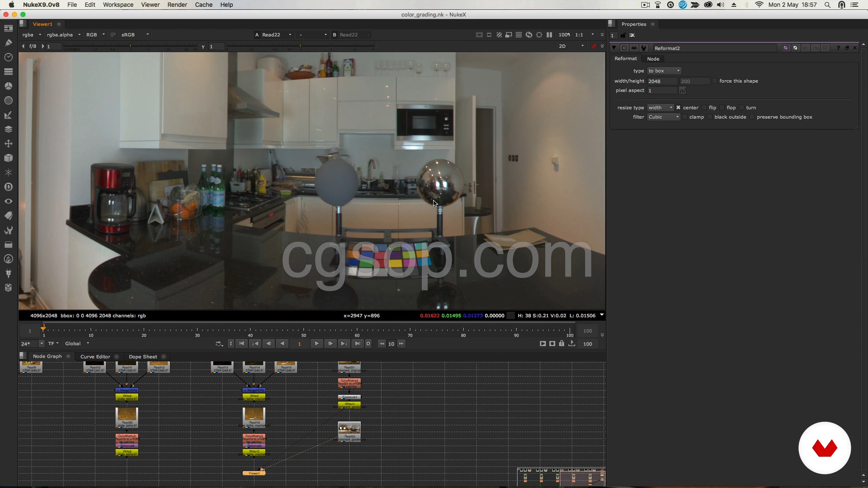
Task: Toggle the region of interest icon
Action: tap(539, 35)
